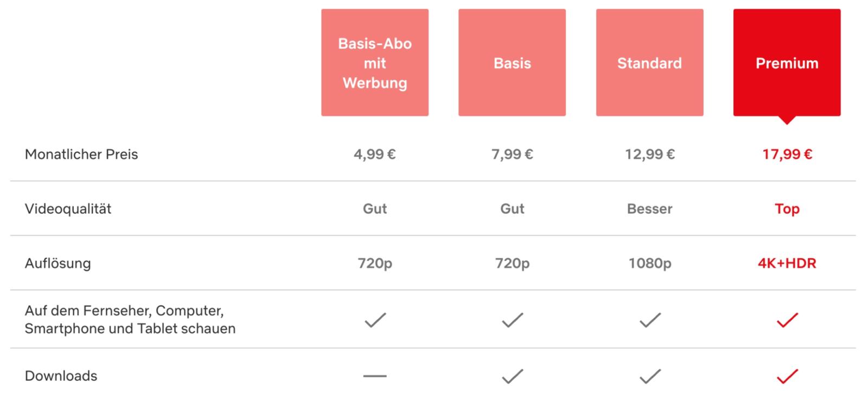
Task: Click Basis plan's device support checkmark
Action: tap(513, 320)
